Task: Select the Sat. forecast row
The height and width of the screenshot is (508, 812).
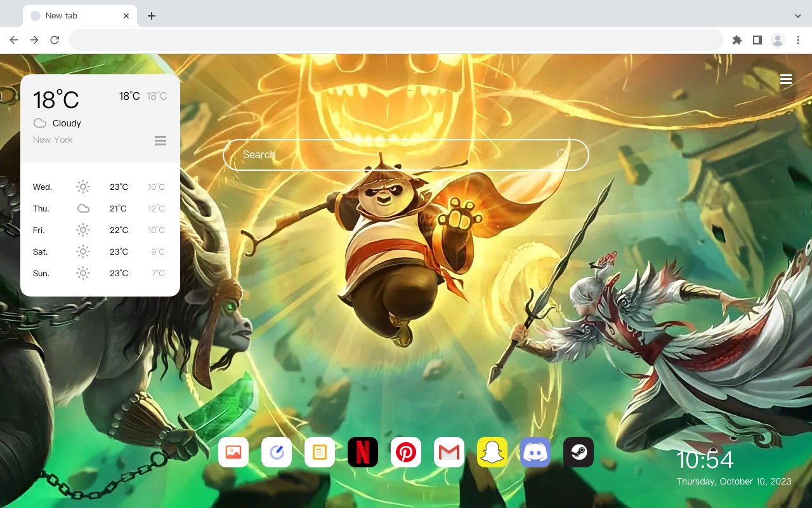Action: pos(100,251)
